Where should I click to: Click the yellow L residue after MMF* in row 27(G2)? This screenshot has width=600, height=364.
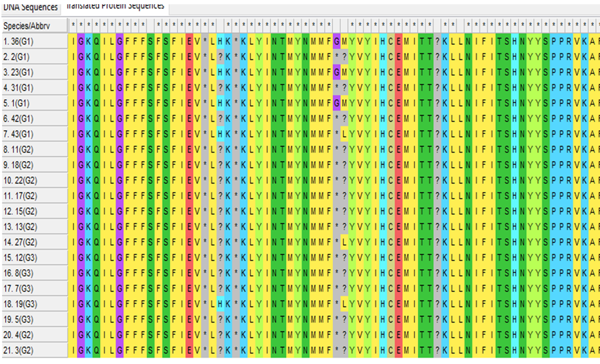coord(344,242)
